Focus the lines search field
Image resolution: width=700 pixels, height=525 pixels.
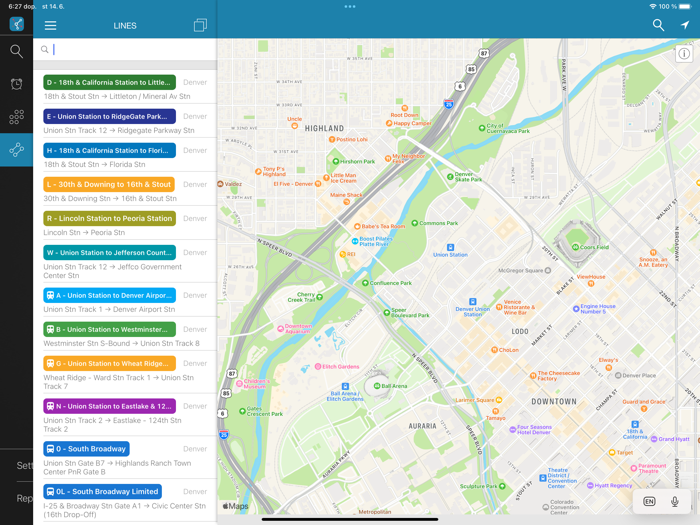(125, 49)
